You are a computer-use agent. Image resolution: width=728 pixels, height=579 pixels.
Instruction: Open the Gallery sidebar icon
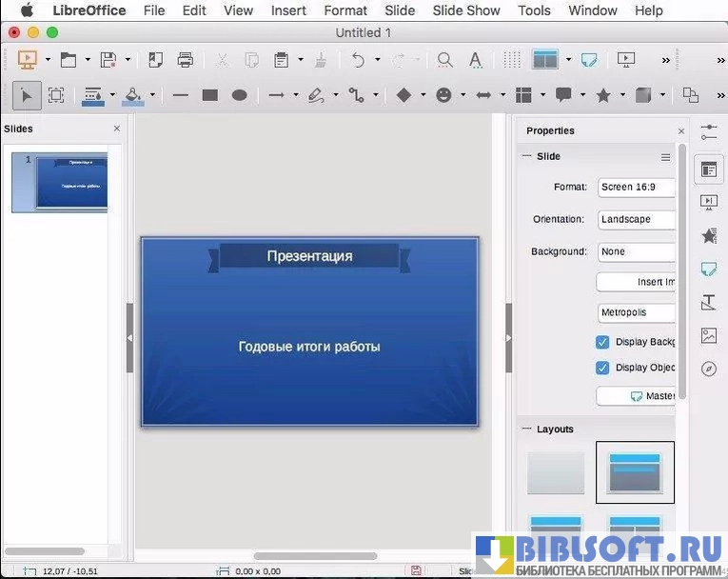coord(708,335)
